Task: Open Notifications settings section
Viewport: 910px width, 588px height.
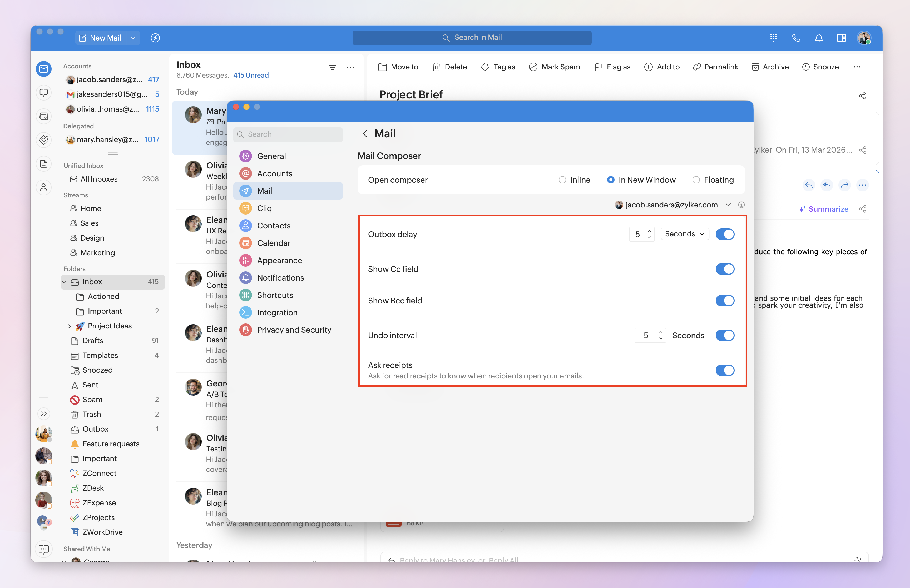Action: 280,278
